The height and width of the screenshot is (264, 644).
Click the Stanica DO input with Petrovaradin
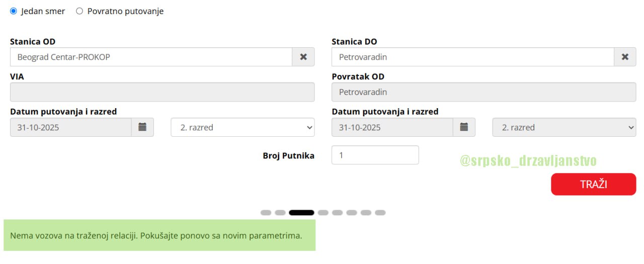coord(472,57)
